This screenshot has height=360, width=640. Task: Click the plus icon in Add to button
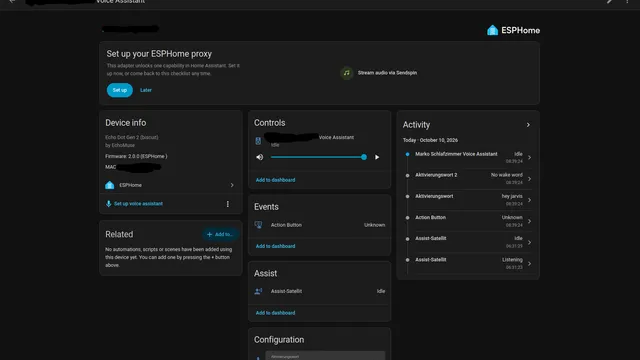[209, 234]
